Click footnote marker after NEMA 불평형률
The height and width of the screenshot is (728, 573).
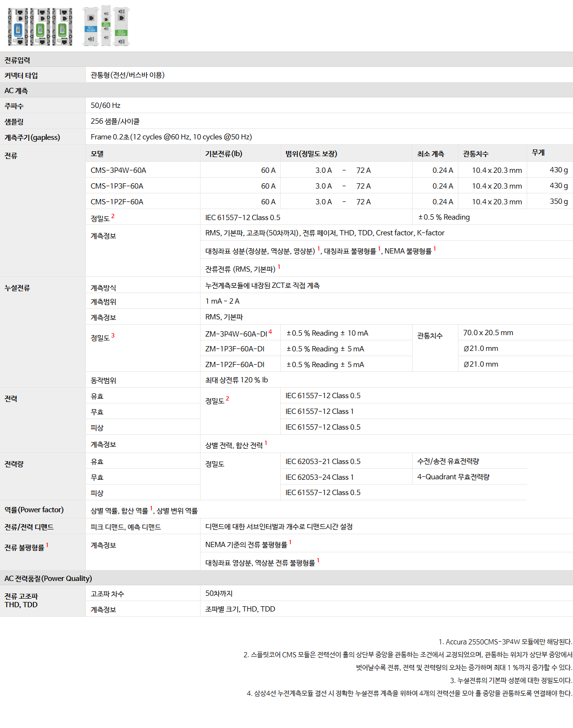click(x=435, y=249)
